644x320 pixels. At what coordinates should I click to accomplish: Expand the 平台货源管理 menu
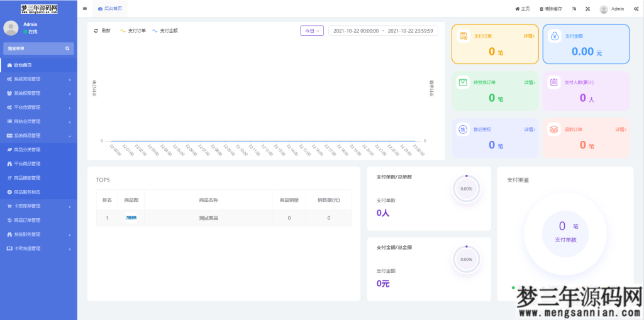click(38, 108)
